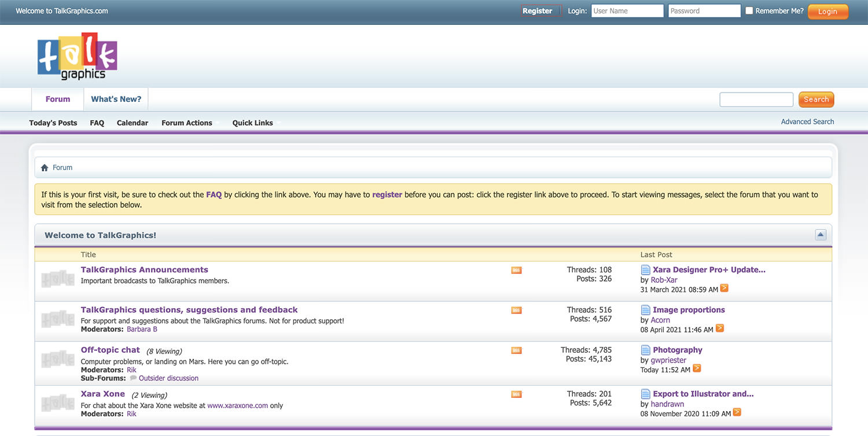Viewport: 868px width, 436px height.
Task: Click Welcome to TalkGraphics! category heading
Action: tap(101, 235)
